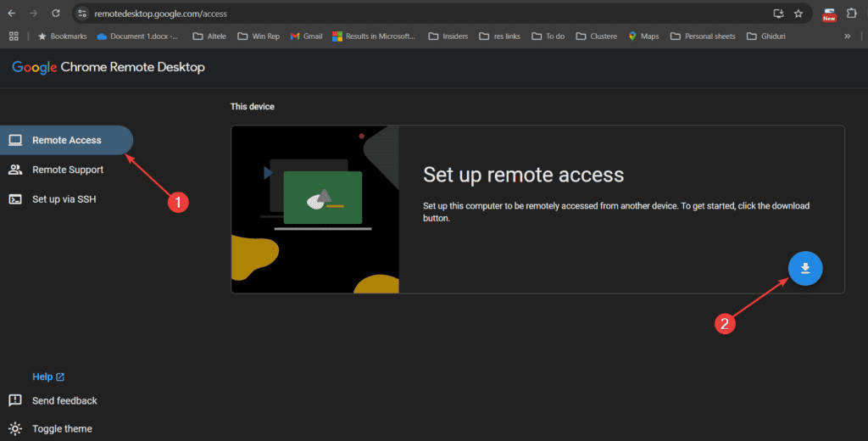Viewport: 868px width, 441px height.
Task: Open the Win Rep bookmarks folder
Action: (259, 36)
